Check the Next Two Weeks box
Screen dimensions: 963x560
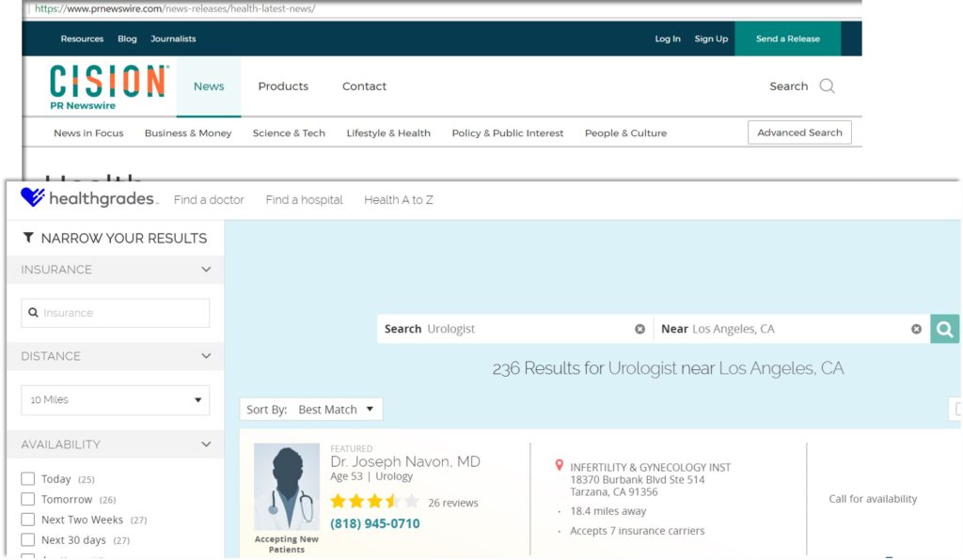(27, 519)
